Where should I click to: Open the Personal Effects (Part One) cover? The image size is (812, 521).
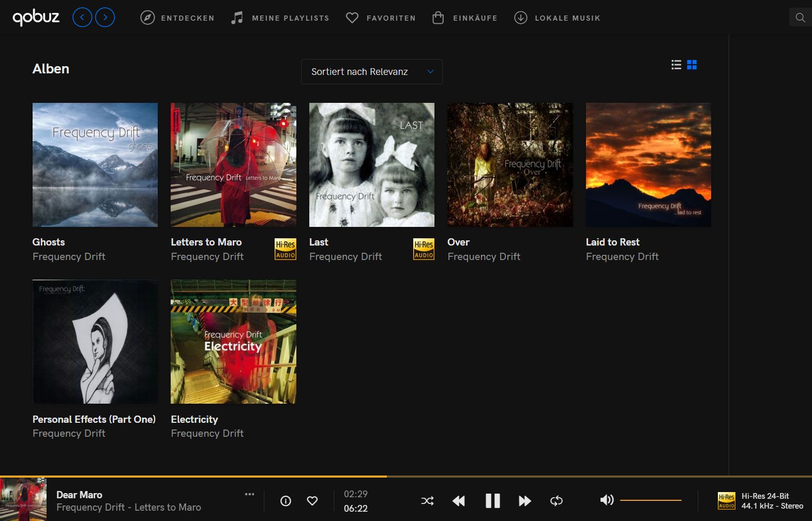point(95,342)
